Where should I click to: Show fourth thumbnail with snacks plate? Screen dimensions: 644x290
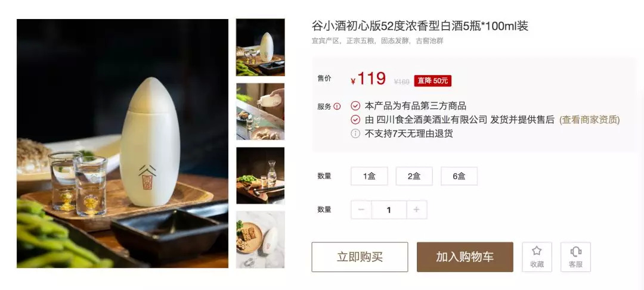click(x=261, y=239)
